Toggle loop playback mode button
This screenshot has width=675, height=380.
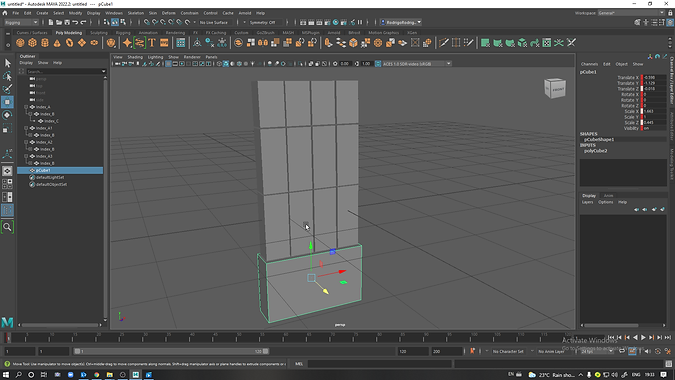(622, 351)
